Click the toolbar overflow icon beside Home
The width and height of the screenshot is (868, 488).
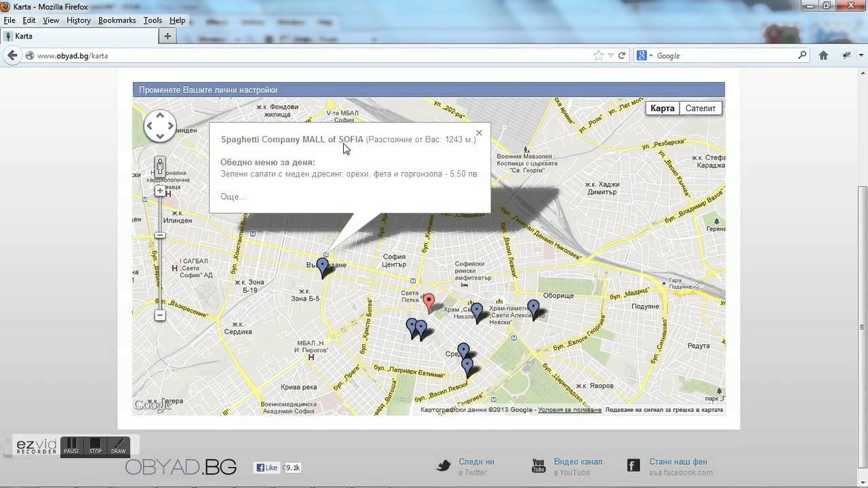point(846,56)
